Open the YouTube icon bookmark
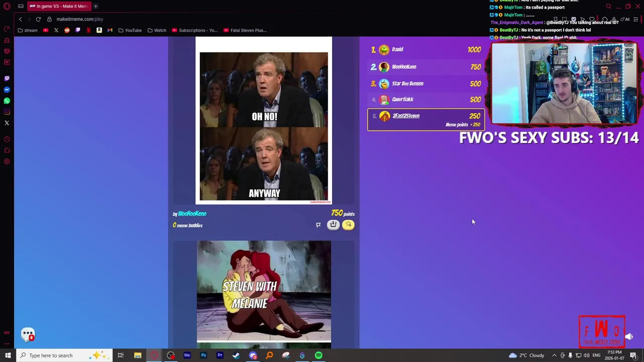Screen dimensions: 644x362 46,30
